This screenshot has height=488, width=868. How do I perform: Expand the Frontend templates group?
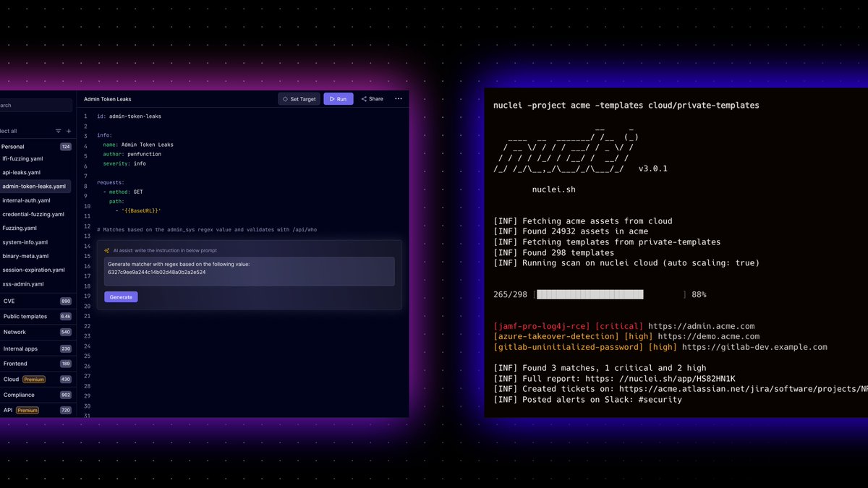point(35,364)
